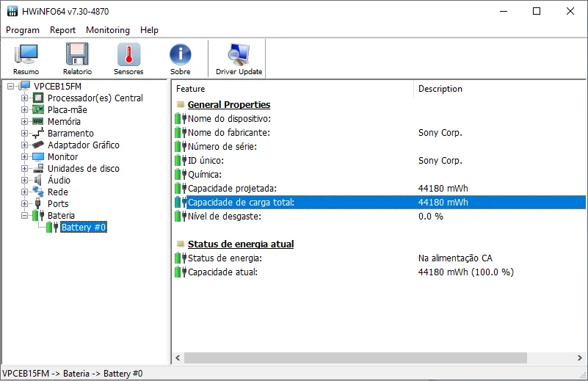
Task: Select the 'Química:' row
Action: 380,175
